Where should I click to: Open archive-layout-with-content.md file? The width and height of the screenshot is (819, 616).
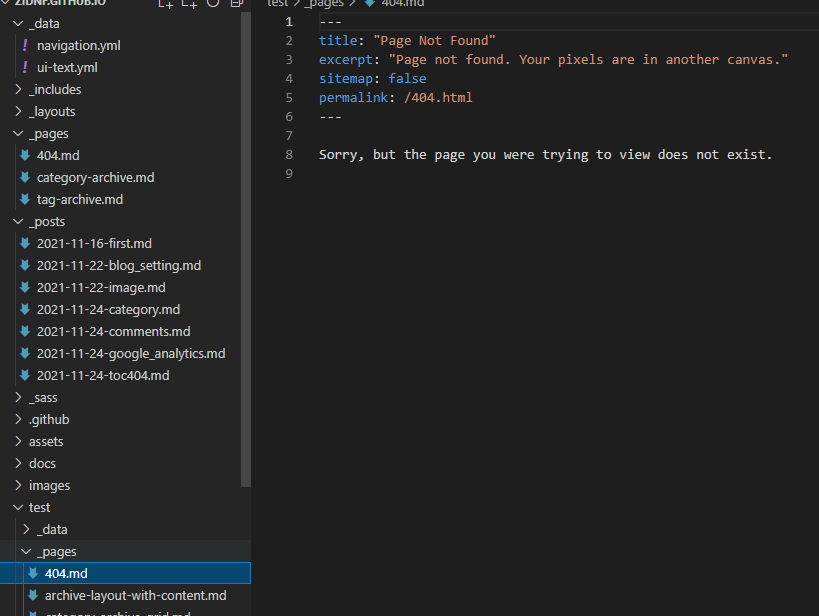tap(135, 596)
